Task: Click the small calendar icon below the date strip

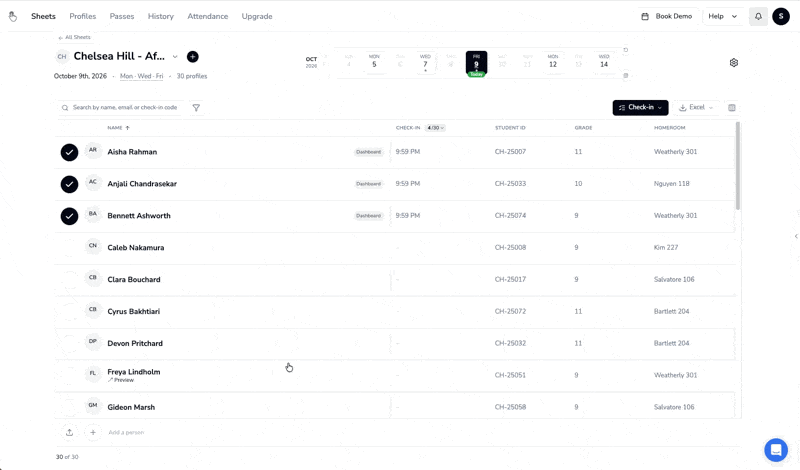Action: click(626, 76)
